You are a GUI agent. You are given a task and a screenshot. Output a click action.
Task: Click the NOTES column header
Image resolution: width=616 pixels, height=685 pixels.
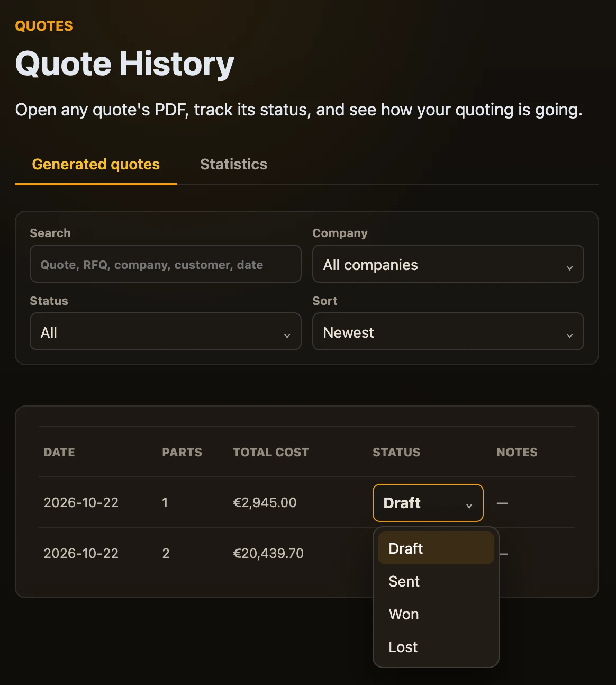[x=517, y=452]
